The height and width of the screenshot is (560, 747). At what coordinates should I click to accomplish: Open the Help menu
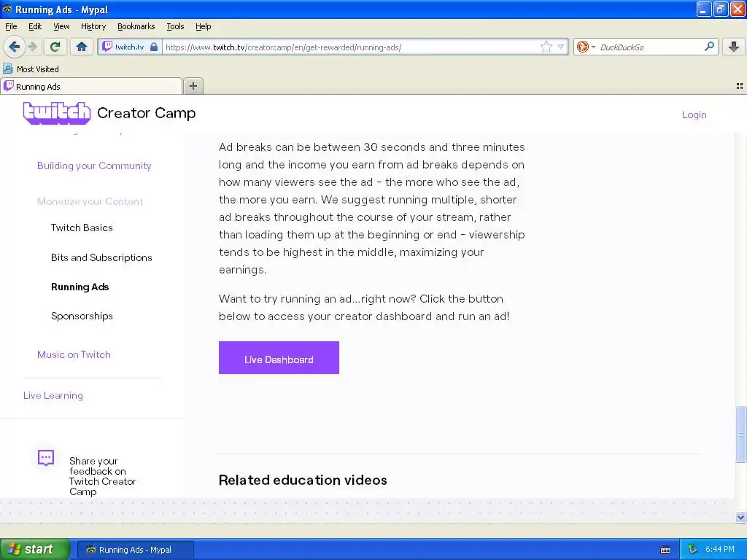pos(203,26)
